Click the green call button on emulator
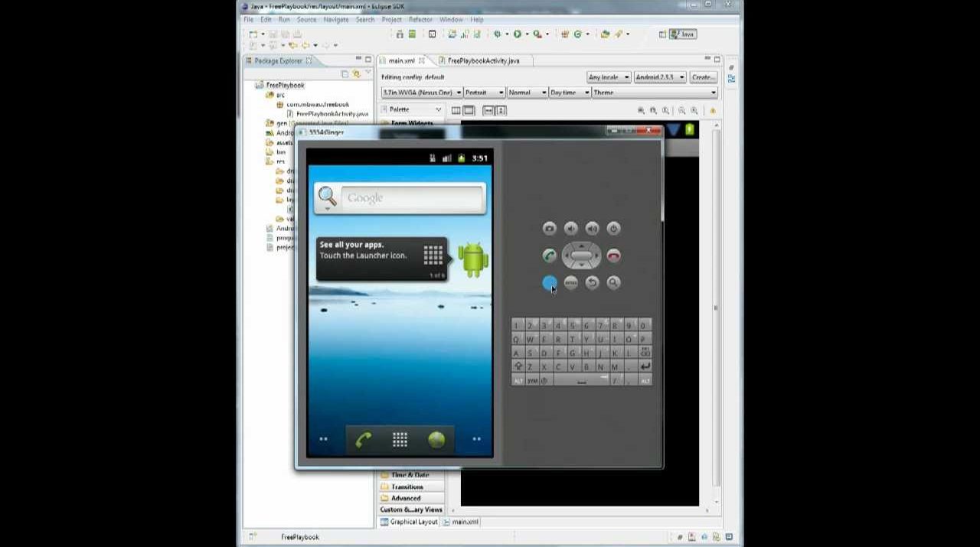The height and width of the screenshot is (547, 980). pos(549,256)
